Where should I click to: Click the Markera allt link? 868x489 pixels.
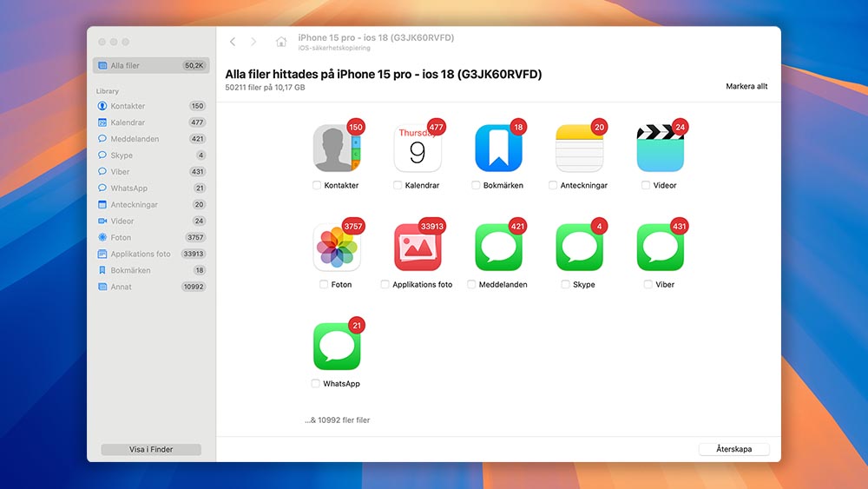(746, 86)
